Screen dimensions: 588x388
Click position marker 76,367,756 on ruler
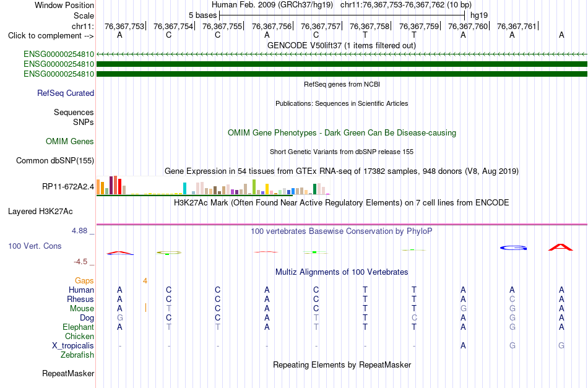pos(272,26)
